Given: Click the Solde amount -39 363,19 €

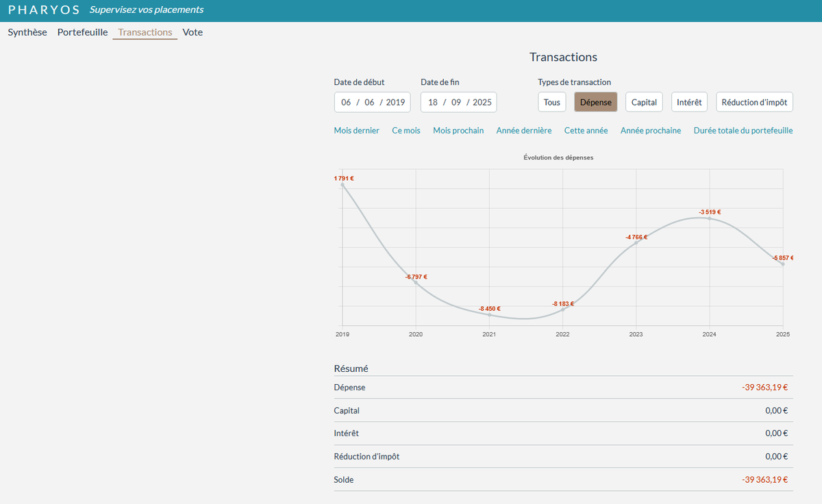Looking at the screenshot, I should 764,480.
